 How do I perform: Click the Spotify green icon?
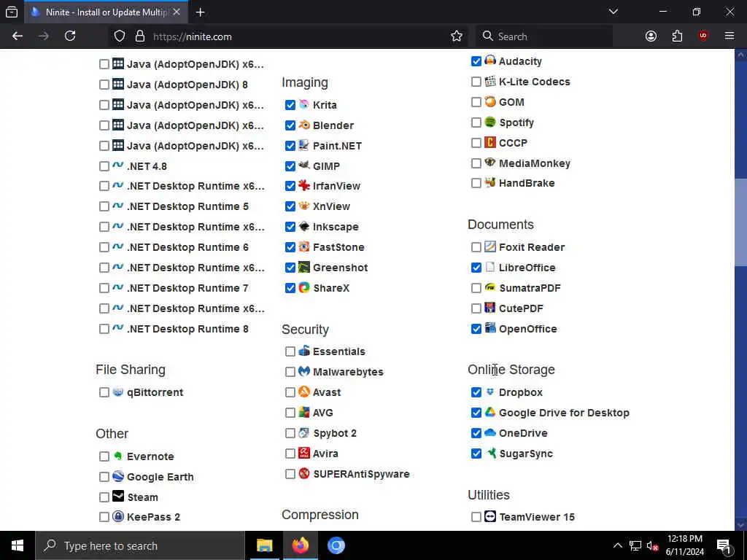click(x=489, y=122)
